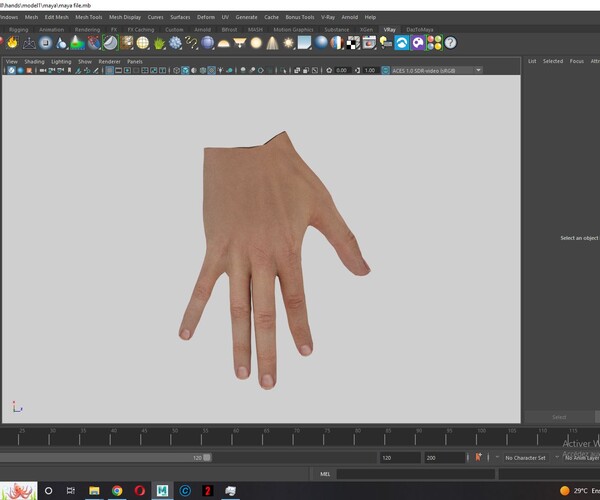This screenshot has width=600, height=500.
Task: Click the purple-blue sphere icon on shelf
Action: [207, 43]
